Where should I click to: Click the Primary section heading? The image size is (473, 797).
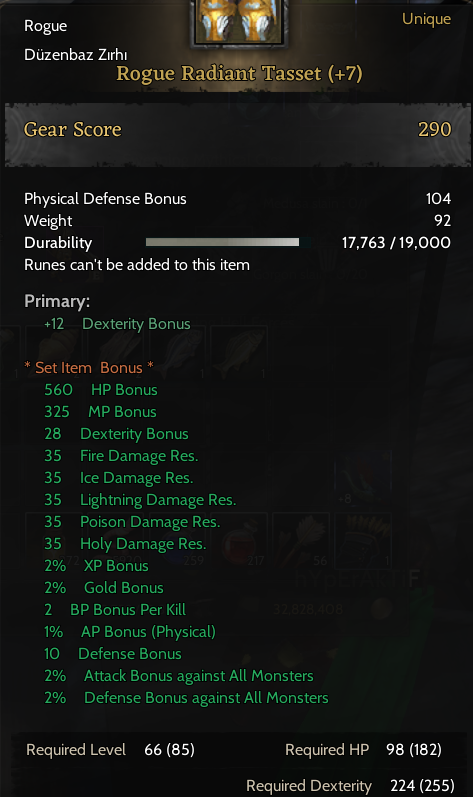coord(57,301)
